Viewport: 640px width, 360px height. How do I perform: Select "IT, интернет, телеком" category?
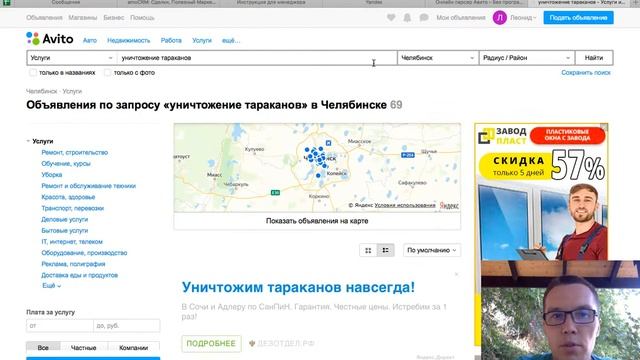72,242
